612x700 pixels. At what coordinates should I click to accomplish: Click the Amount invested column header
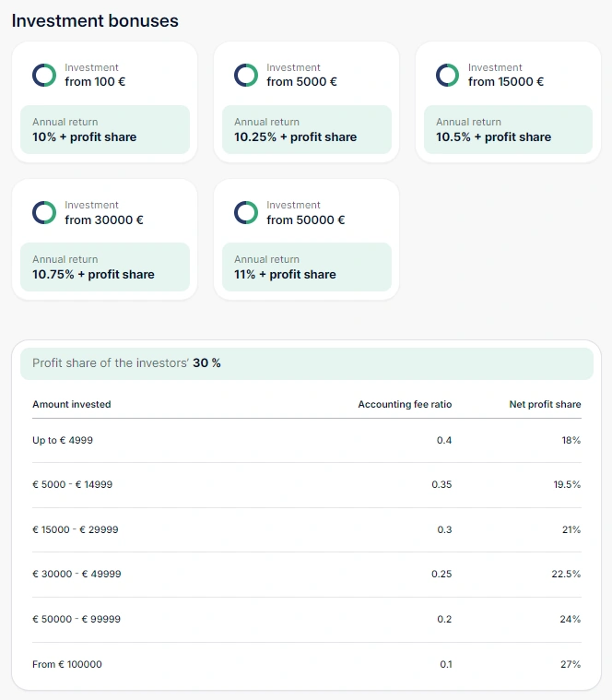click(72, 404)
